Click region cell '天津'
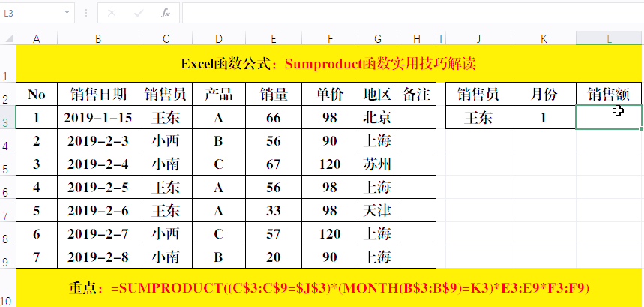The image size is (644, 307). [x=377, y=211]
